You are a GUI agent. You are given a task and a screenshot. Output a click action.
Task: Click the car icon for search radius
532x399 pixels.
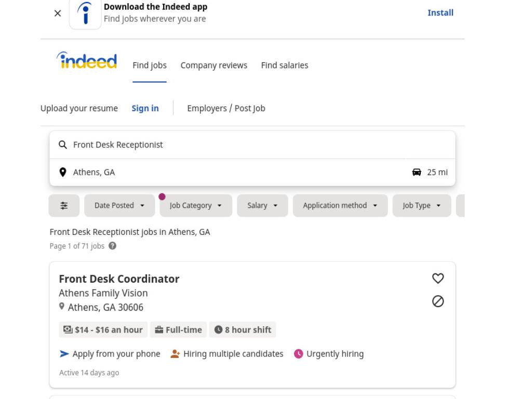tap(417, 172)
